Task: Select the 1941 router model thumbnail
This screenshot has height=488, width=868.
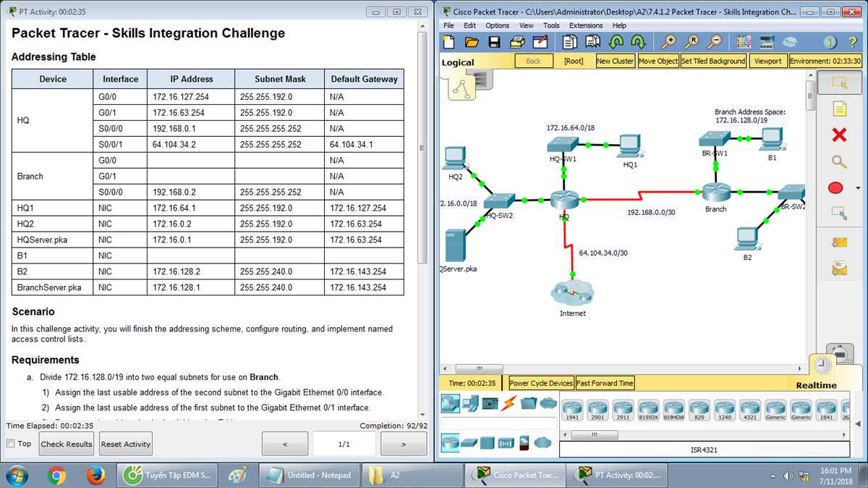Action: pos(571,411)
